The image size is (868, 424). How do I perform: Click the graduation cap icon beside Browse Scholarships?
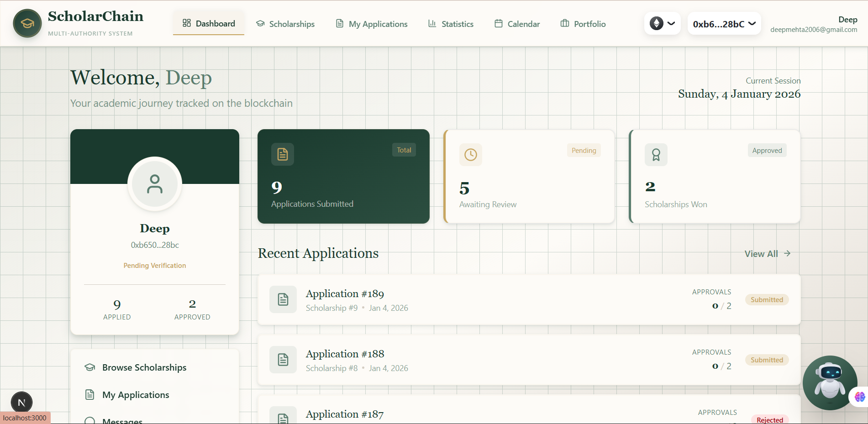pos(89,367)
